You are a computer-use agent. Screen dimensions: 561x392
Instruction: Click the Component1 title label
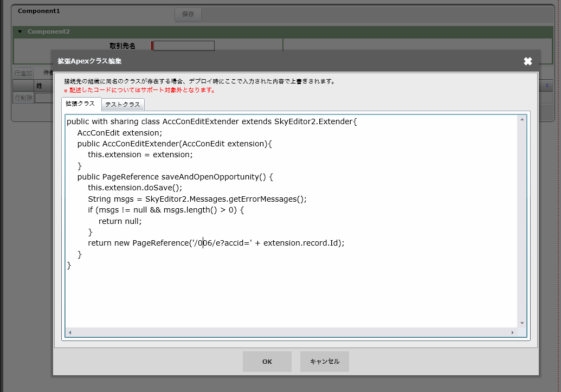pyautogui.click(x=39, y=11)
